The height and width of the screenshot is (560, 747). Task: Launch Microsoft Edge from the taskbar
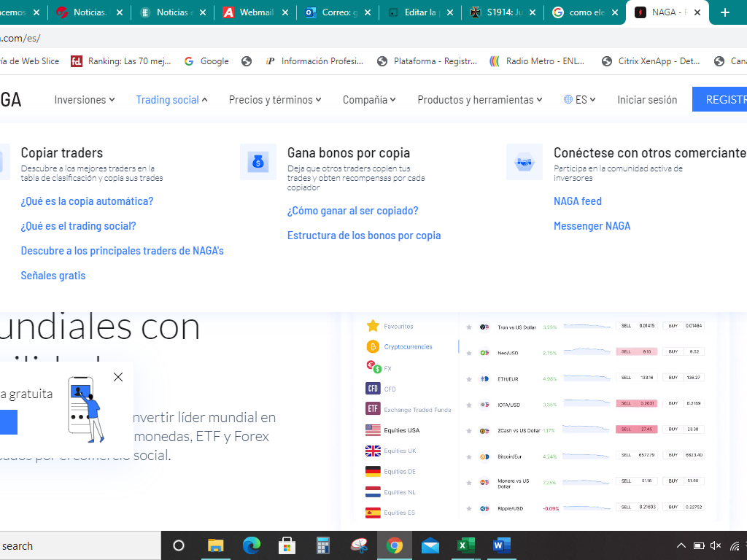click(252, 545)
